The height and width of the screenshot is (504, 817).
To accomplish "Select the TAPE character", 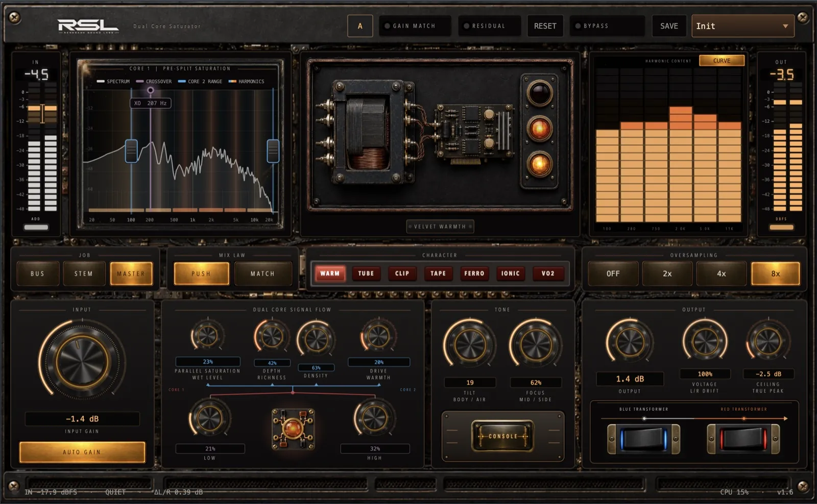I will 438,273.
